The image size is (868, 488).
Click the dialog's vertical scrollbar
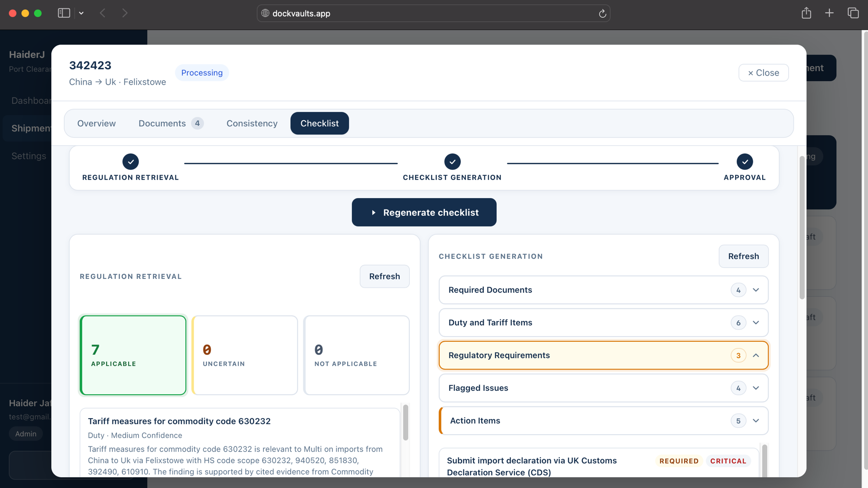(802, 228)
